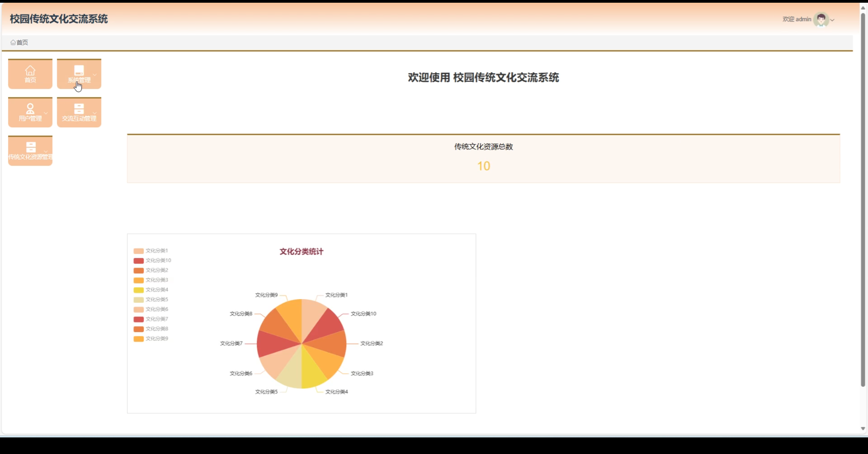The width and height of the screenshot is (868, 454).
Task: Click the 欢迎 admin text
Action: point(796,19)
